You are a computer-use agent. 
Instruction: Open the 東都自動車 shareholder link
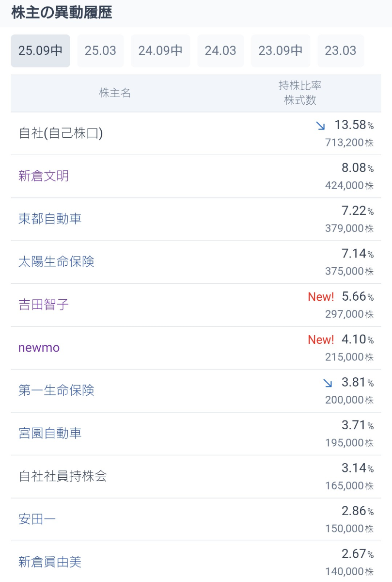[50, 219]
